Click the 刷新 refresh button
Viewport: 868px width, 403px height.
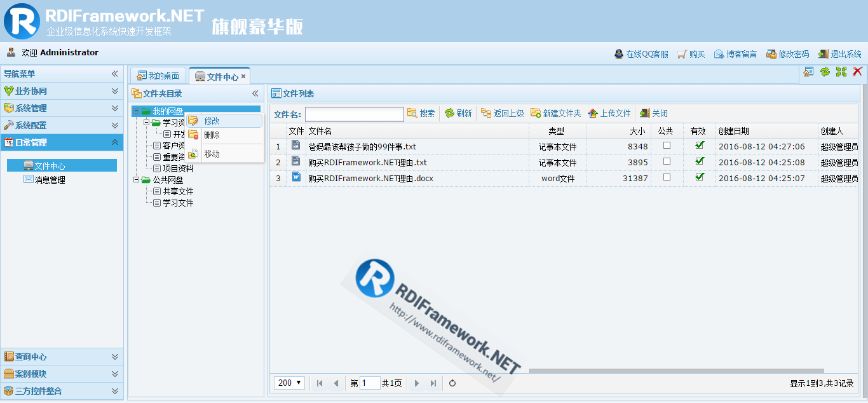click(458, 113)
